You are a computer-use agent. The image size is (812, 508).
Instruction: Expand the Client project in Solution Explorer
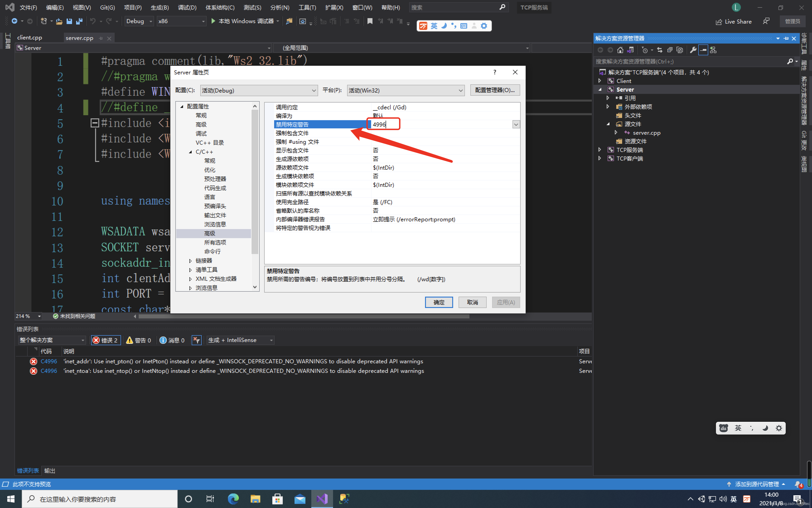pyautogui.click(x=600, y=81)
